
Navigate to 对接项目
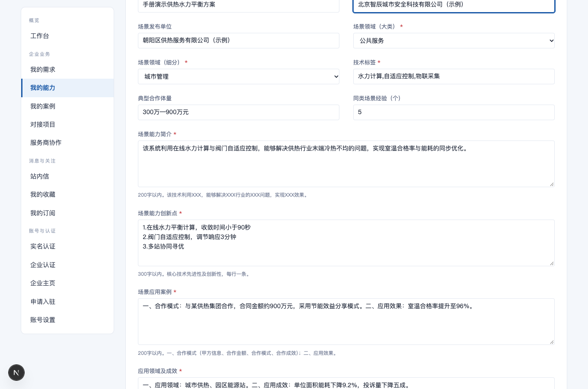(x=67, y=124)
